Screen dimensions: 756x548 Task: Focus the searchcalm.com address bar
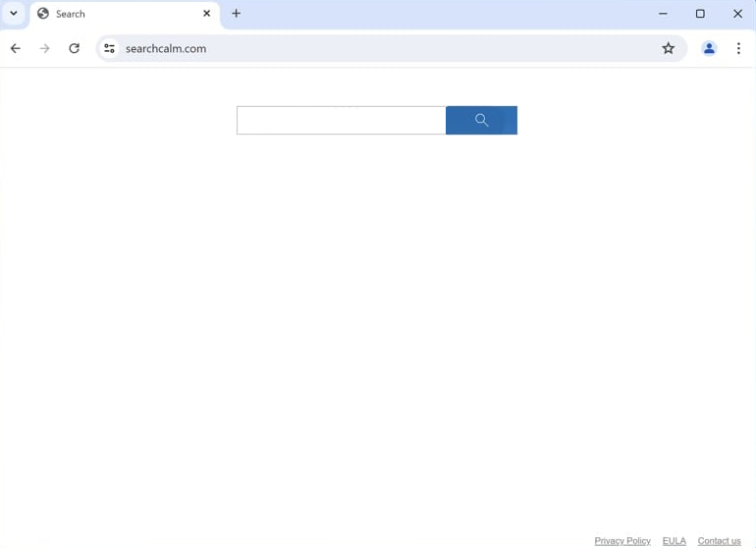[x=386, y=48]
